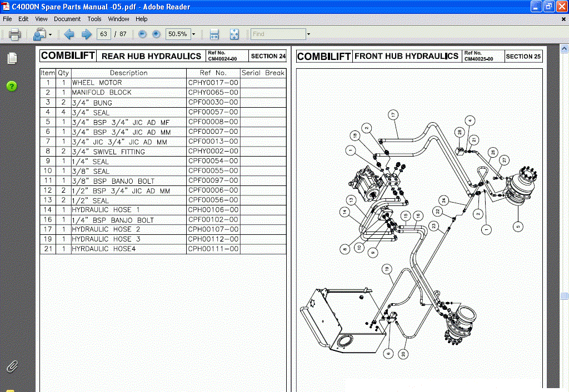This screenshot has height=392, width=569.
Task: Select the Fit Page toolbar icon
Action: click(234, 34)
